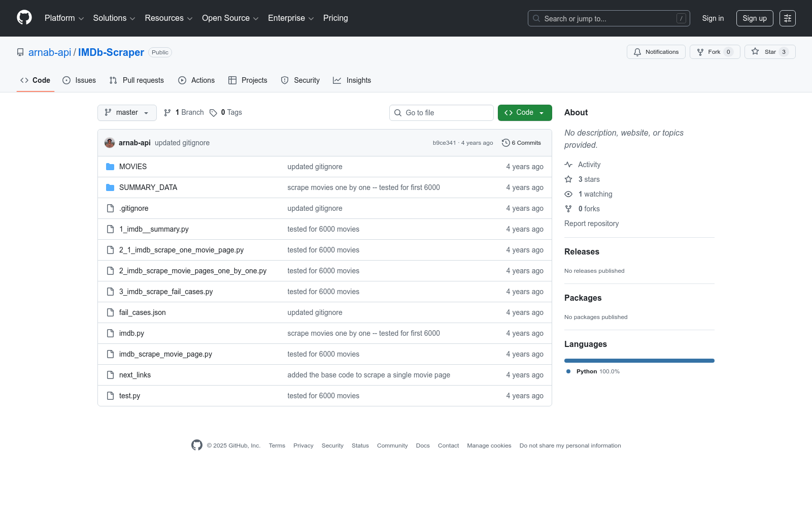Click the arnab-api avatar in commit header
This screenshot has width=812, height=508.
pyautogui.click(x=110, y=143)
